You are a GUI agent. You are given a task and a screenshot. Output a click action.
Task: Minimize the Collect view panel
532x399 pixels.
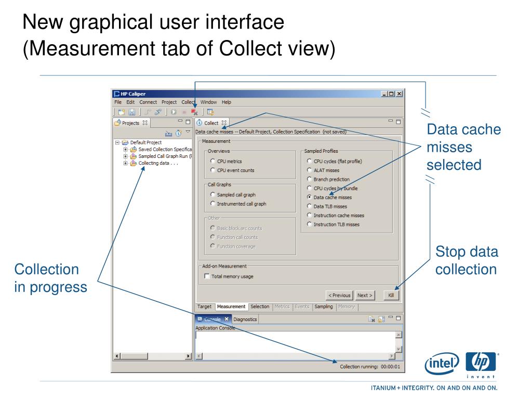[x=391, y=121]
